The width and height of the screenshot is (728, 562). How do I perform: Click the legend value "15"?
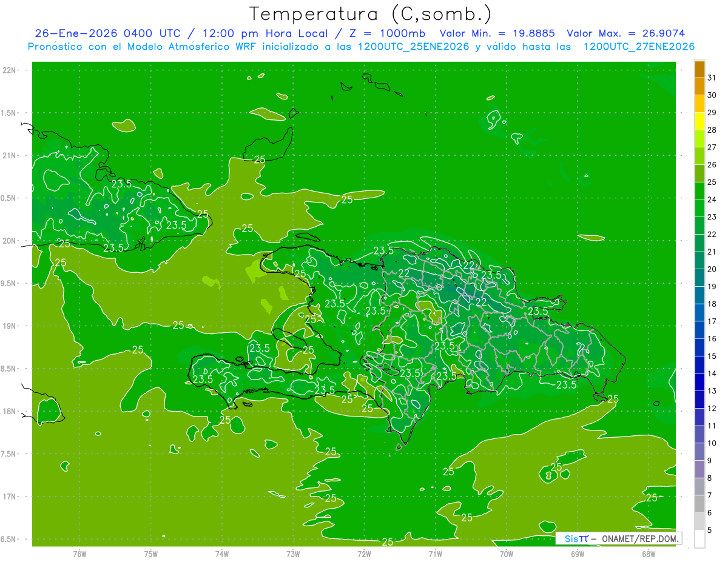coord(712,356)
